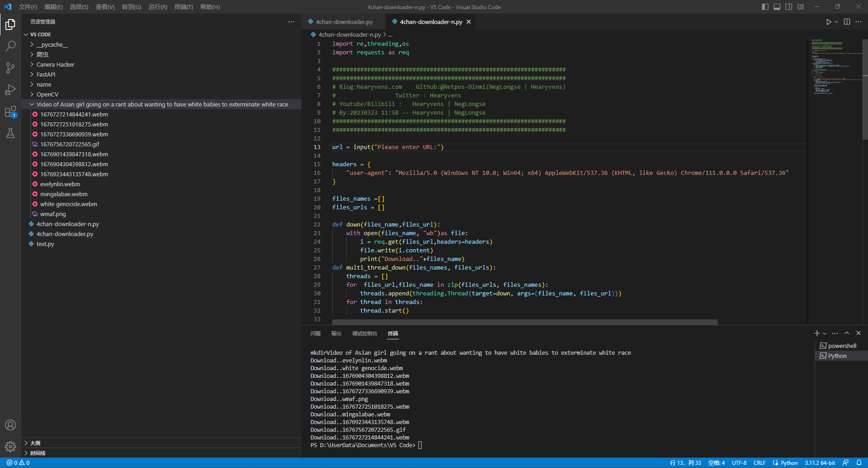The image size is (868, 468).
Task: Open the Testing flask view
Action: [10, 133]
